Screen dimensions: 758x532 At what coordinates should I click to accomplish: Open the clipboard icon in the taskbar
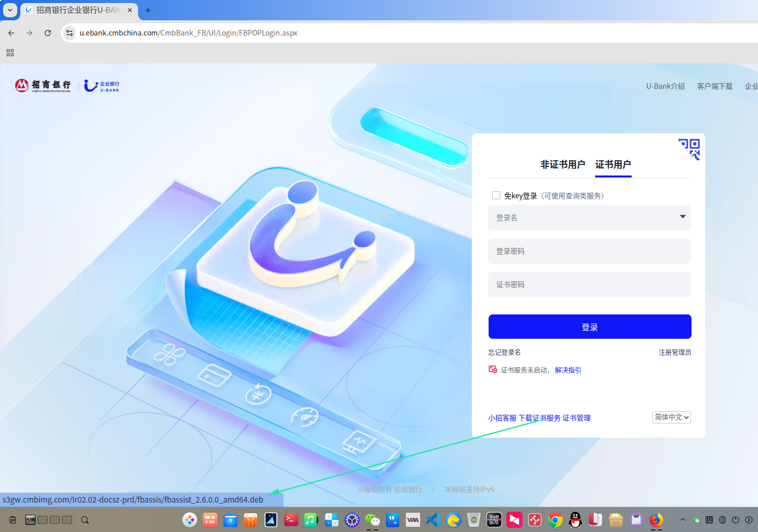tap(13, 520)
